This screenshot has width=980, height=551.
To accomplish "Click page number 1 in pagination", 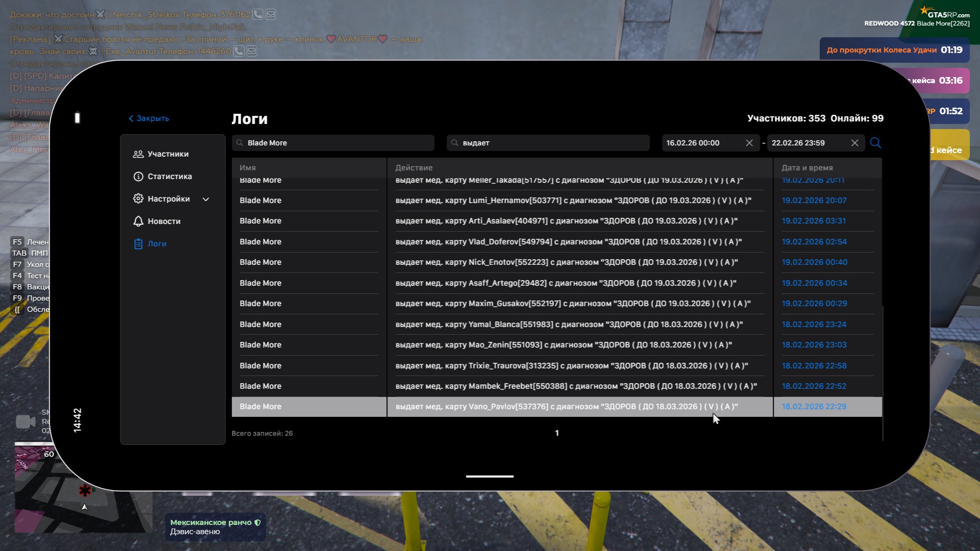I will coord(557,433).
